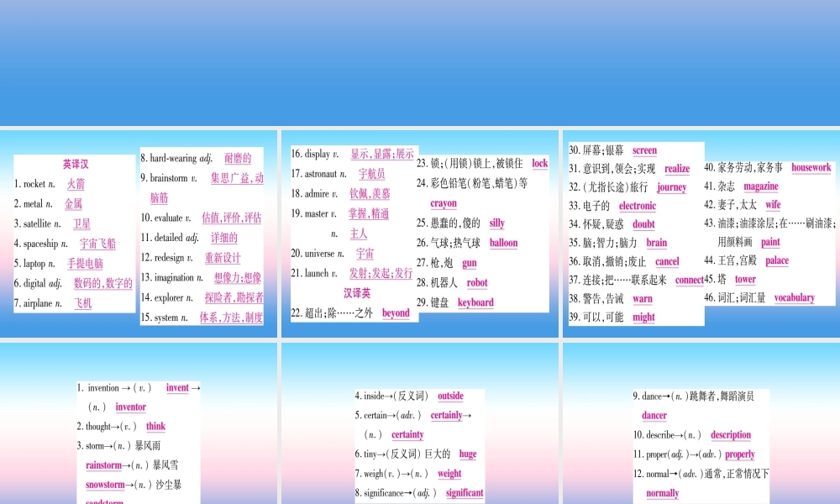Click the answer 'keyboard' in item 29

pos(475,302)
